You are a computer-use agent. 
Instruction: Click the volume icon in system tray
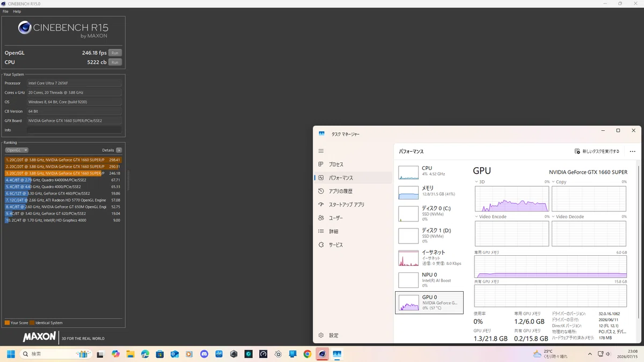608,354
